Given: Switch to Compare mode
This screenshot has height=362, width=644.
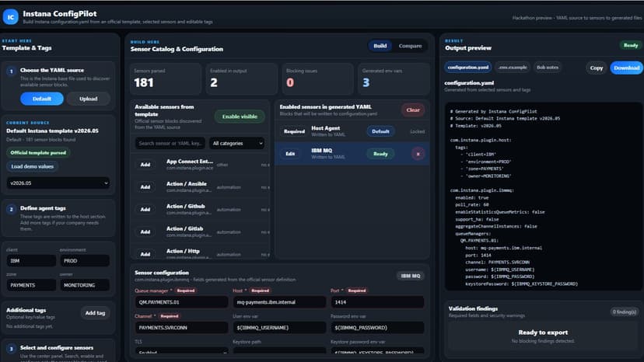Looking at the screenshot, I should pos(410,46).
